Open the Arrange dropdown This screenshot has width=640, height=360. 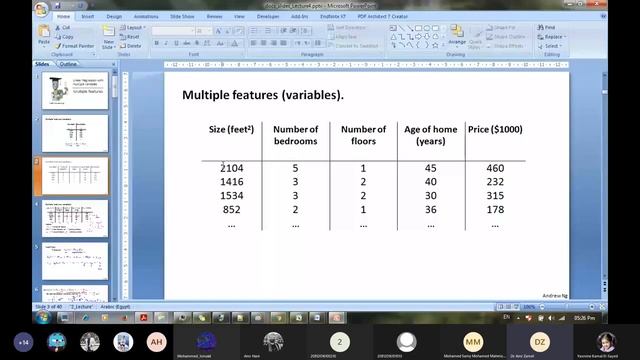click(x=457, y=35)
